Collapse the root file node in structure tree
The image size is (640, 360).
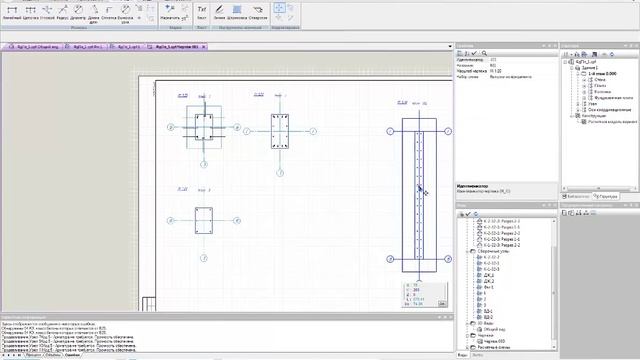[x=565, y=62]
